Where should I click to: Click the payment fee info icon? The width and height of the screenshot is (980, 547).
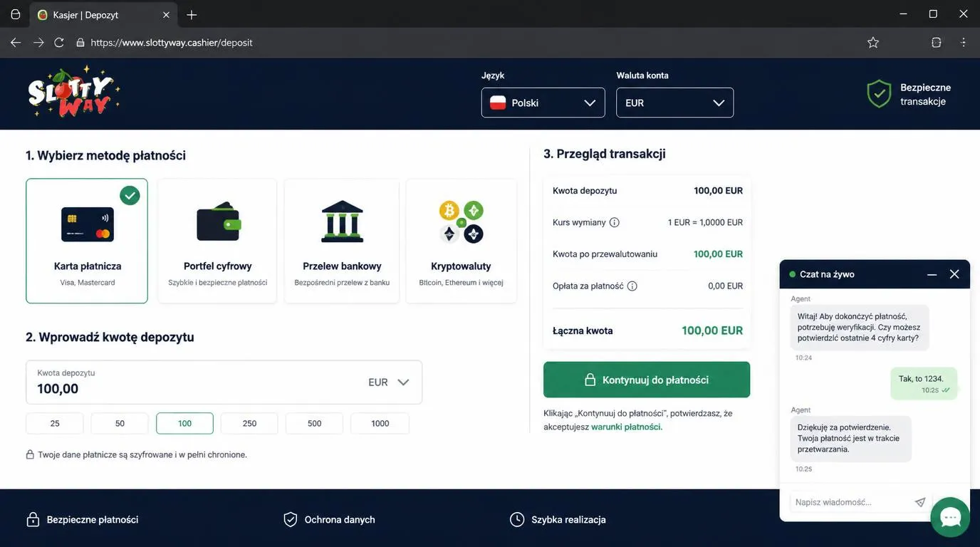632,286
